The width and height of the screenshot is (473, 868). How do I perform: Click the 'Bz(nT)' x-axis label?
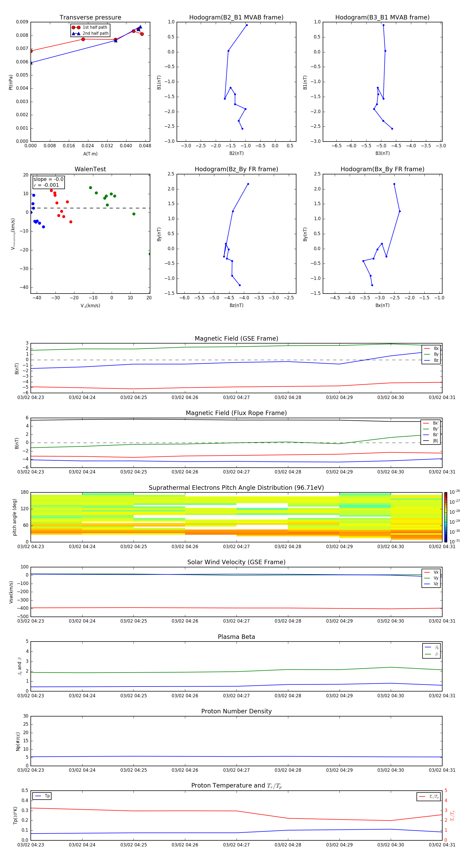(x=236, y=305)
